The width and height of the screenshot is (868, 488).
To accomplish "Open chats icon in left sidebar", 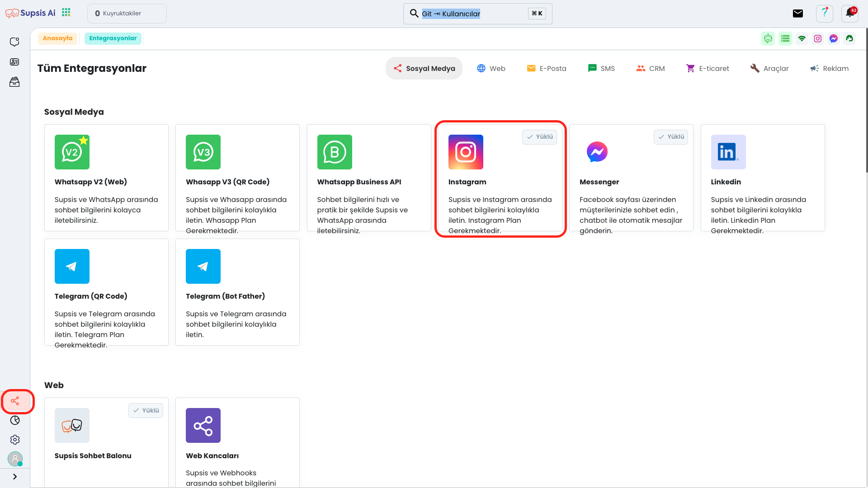I will 14,42.
